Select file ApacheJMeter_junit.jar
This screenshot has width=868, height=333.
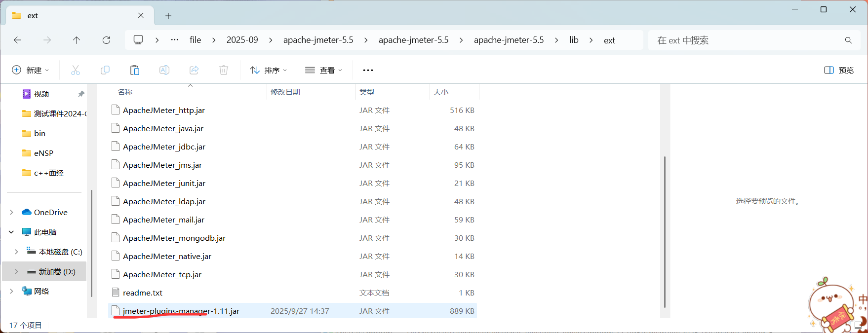164,183
